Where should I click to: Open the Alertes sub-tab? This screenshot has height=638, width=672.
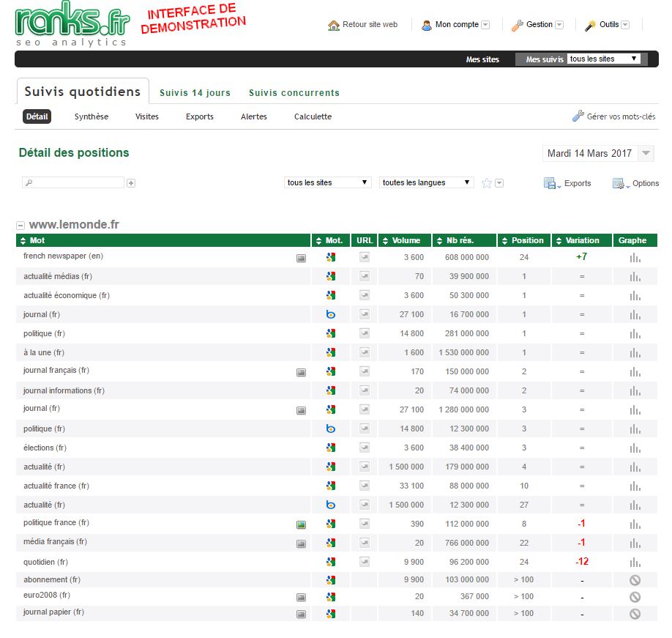pyautogui.click(x=254, y=116)
